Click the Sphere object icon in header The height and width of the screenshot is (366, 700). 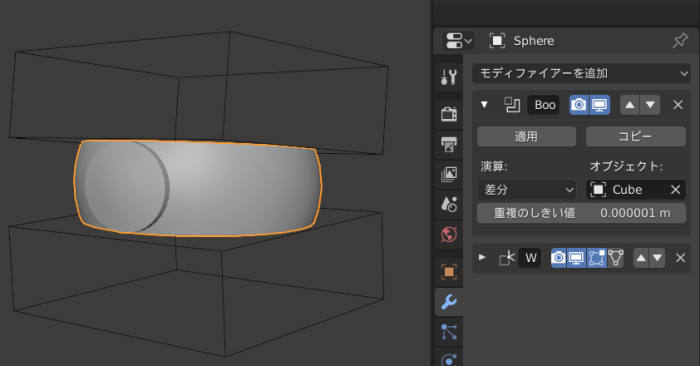point(497,41)
